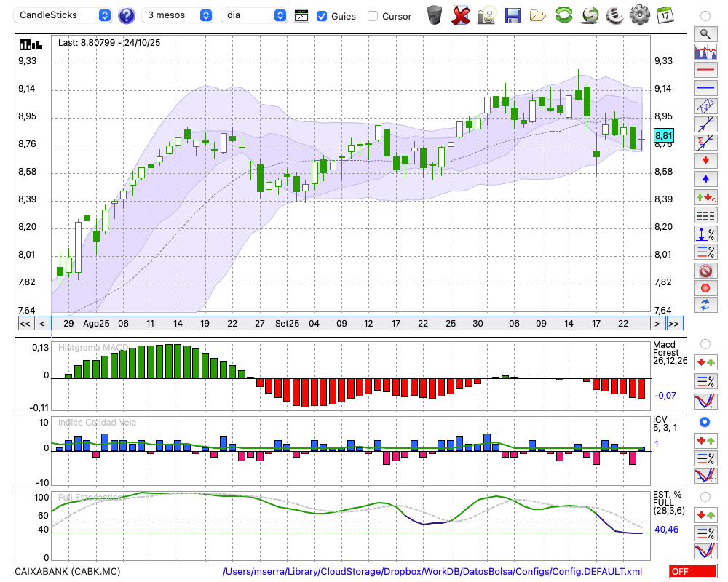Click indicator curves icon in Estocastic panel

point(705,551)
